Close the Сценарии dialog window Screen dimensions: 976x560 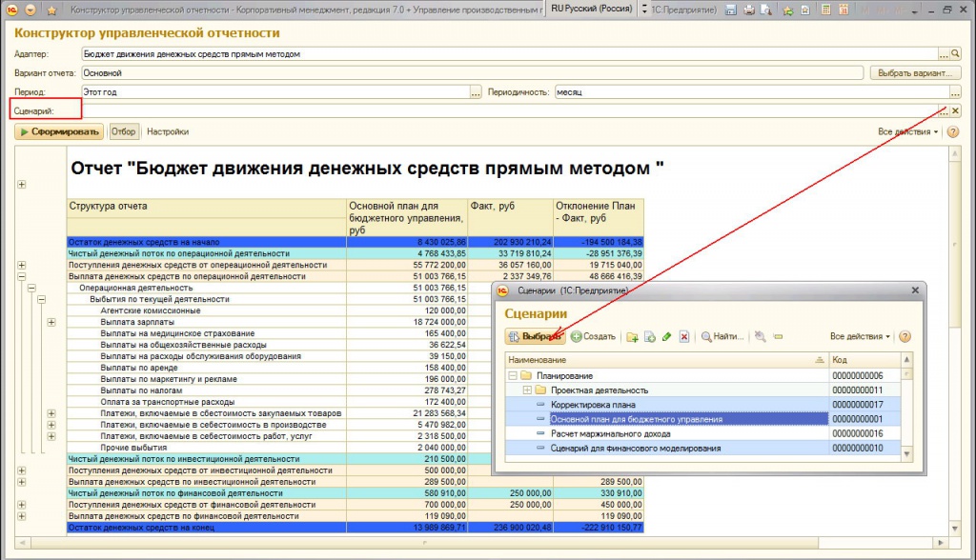tap(915, 290)
